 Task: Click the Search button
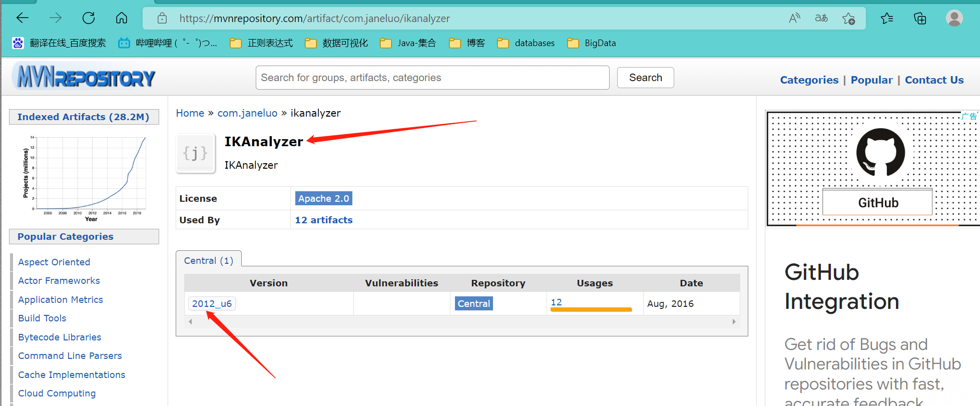point(645,78)
